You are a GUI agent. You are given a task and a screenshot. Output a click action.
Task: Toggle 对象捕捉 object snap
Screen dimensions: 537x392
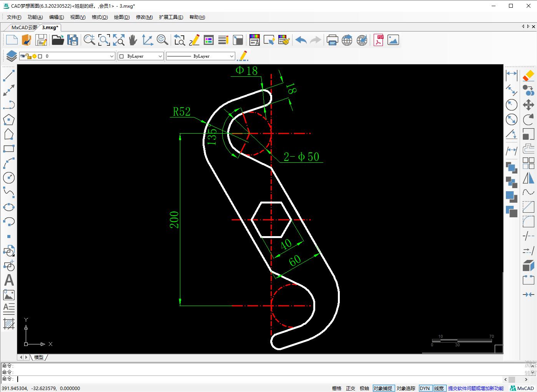click(383, 388)
